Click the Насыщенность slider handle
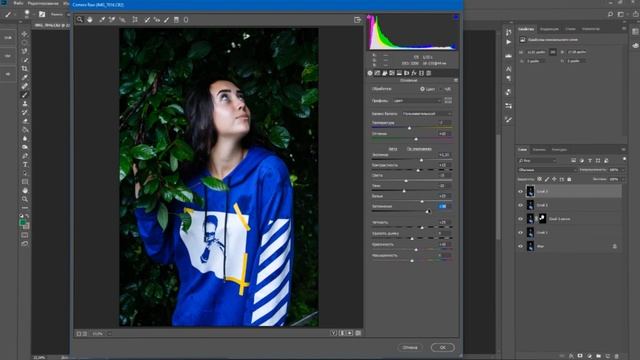 click(412, 260)
